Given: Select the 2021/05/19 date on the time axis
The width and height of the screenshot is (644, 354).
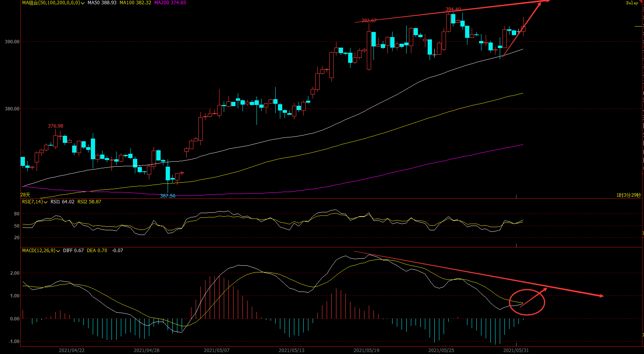Looking at the screenshot, I should (x=366, y=350).
